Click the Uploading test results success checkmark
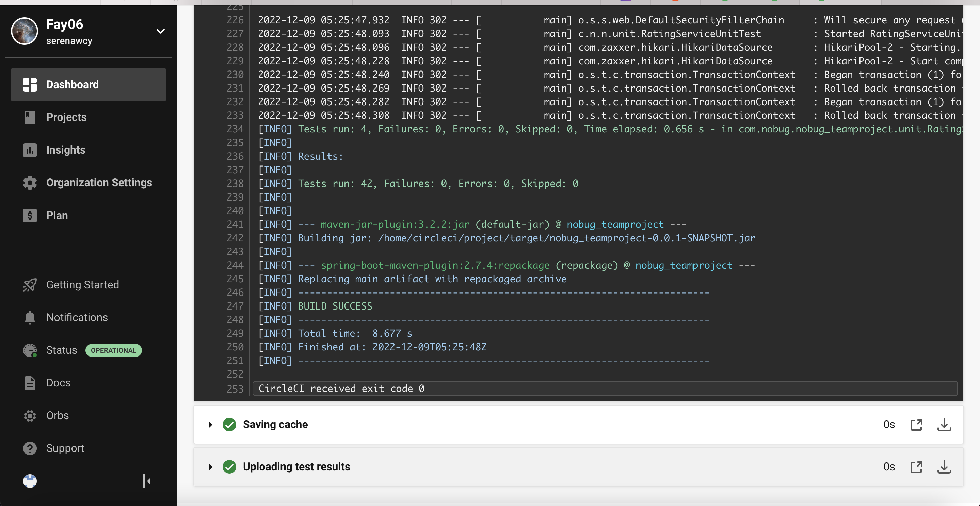Image resolution: width=980 pixels, height=506 pixels. coord(230,467)
